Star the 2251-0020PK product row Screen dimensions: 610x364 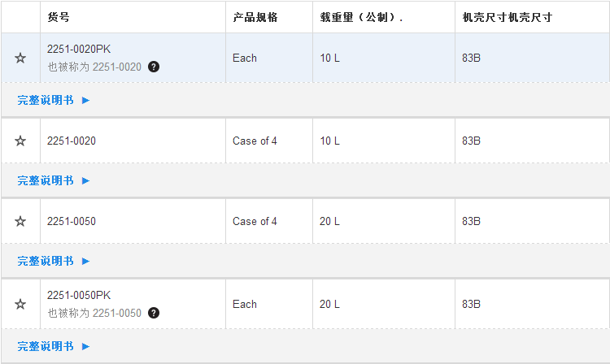(x=20, y=58)
